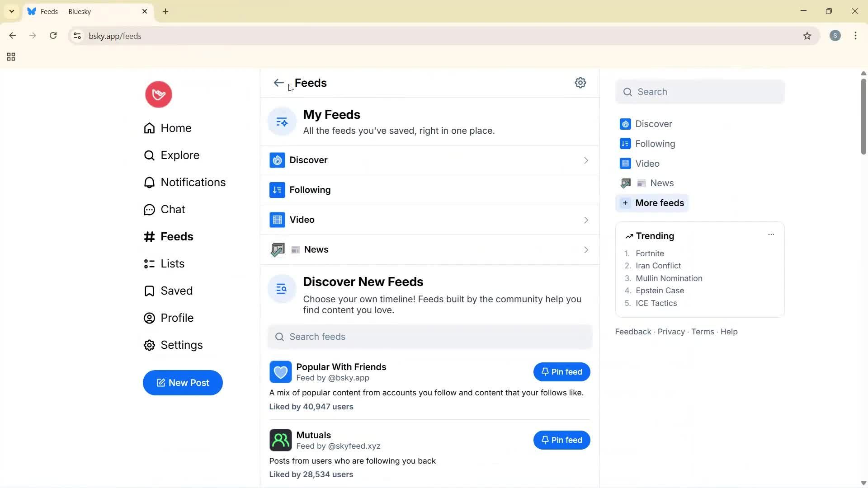Open Settings from the sidebar
Image resolution: width=868 pixels, height=488 pixels.
181,345
